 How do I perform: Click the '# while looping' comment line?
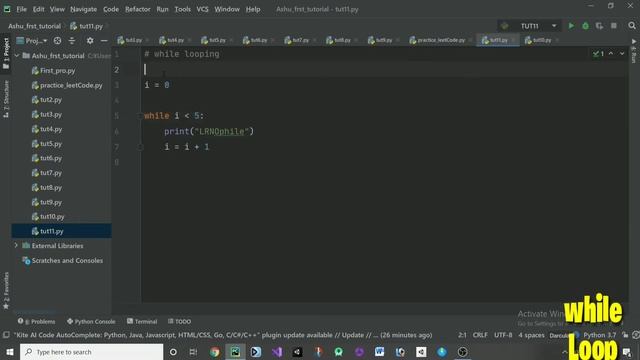click(x=182, y=54)
